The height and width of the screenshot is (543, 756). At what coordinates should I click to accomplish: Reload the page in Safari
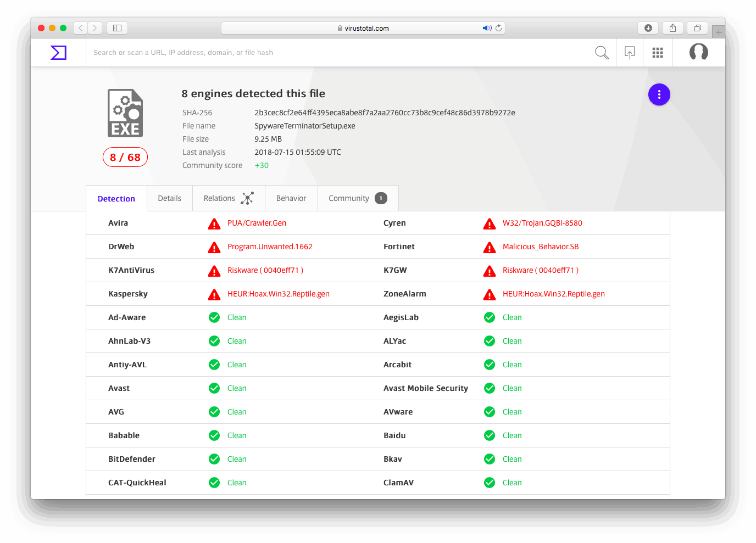click(x=499, y=28)
